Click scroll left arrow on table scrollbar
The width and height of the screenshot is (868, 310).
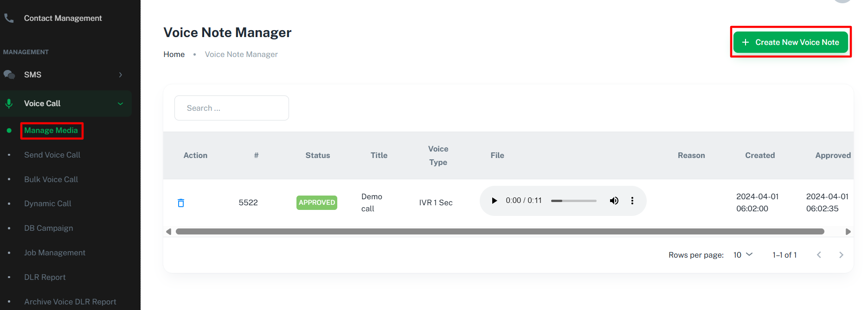[x=168, y=232]
